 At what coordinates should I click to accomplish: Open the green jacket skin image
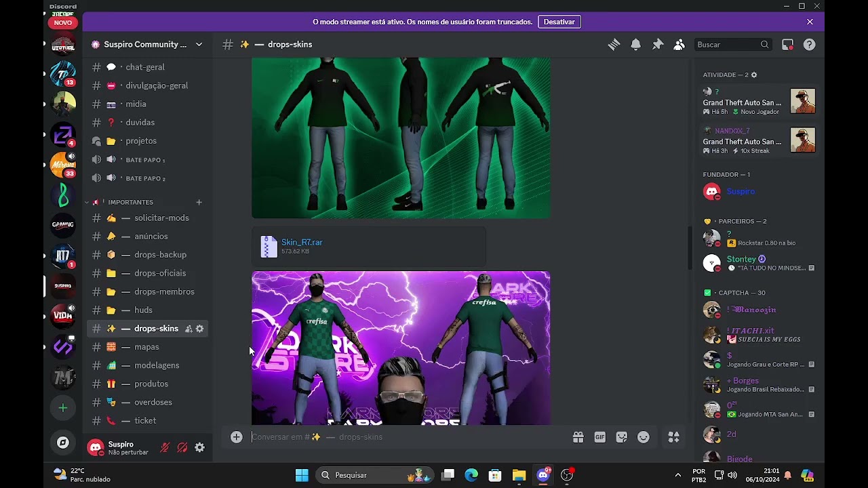401,138
